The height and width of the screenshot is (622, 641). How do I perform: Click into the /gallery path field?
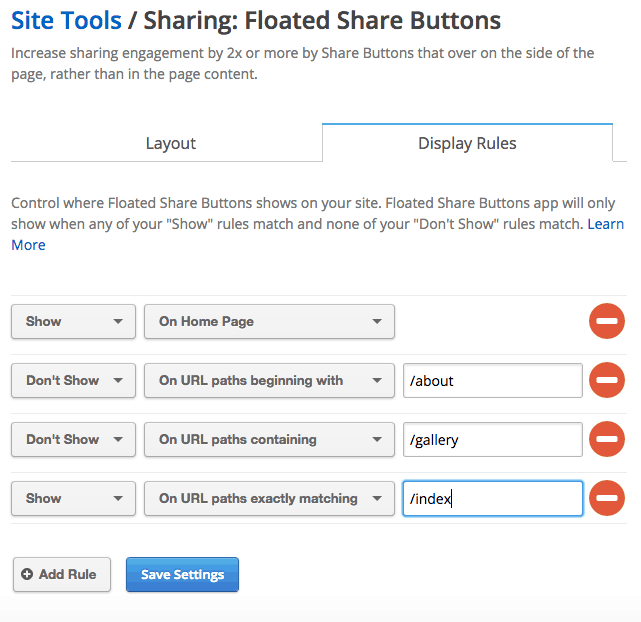click(493, 439)
